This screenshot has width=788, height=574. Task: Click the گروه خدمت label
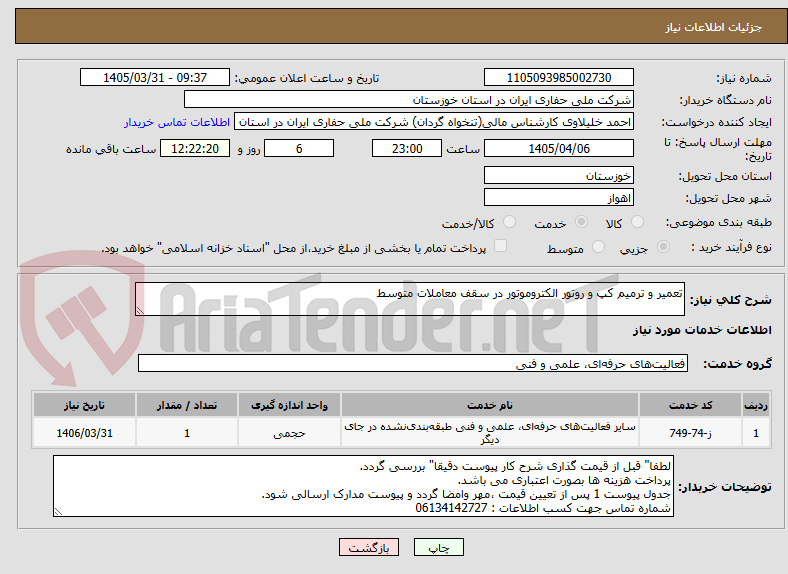(x=737, y=364)
